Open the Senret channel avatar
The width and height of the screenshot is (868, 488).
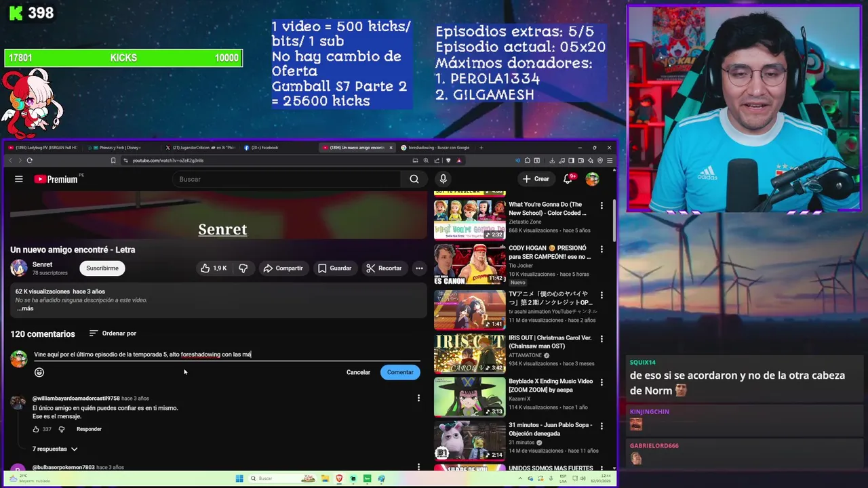click(x=19, y=268)
